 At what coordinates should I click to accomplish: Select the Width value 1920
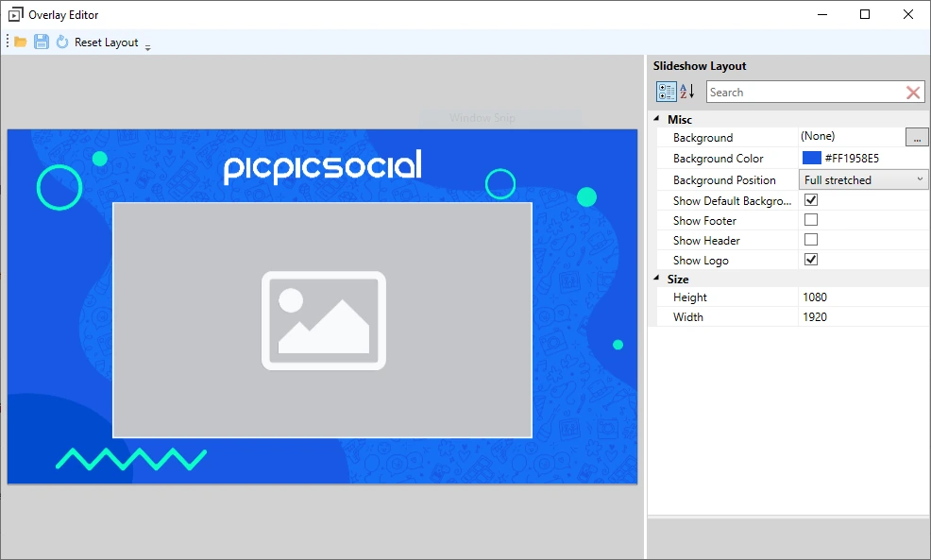815,316
